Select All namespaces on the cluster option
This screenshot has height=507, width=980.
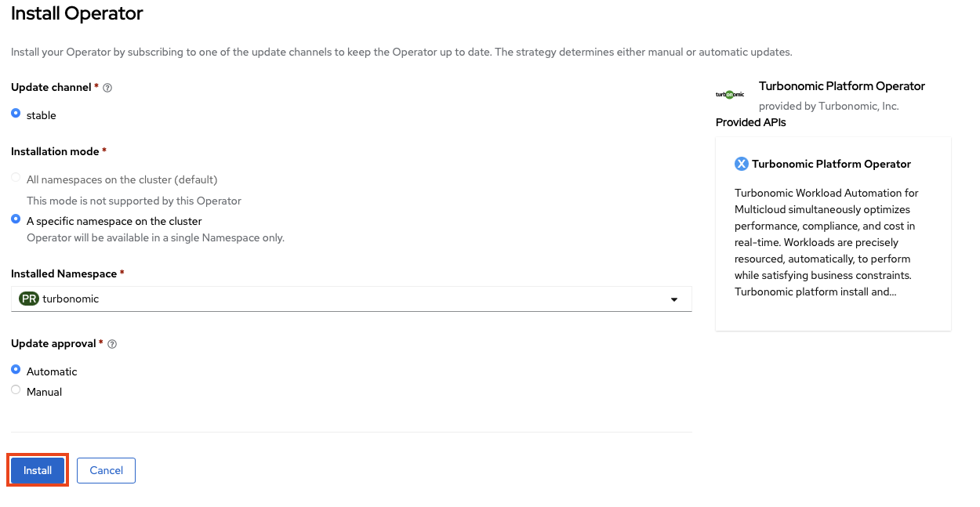pos(16,179)
